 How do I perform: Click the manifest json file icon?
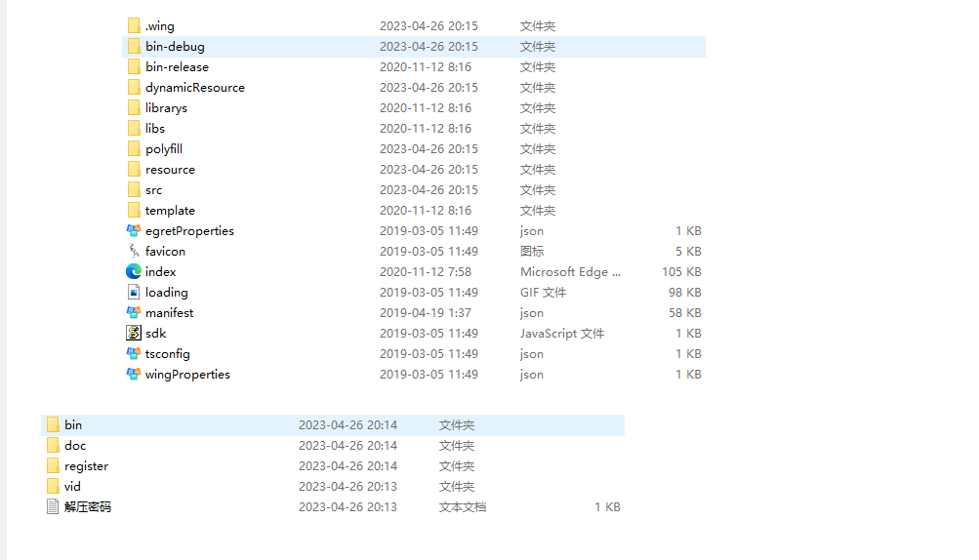click(134, 313)
